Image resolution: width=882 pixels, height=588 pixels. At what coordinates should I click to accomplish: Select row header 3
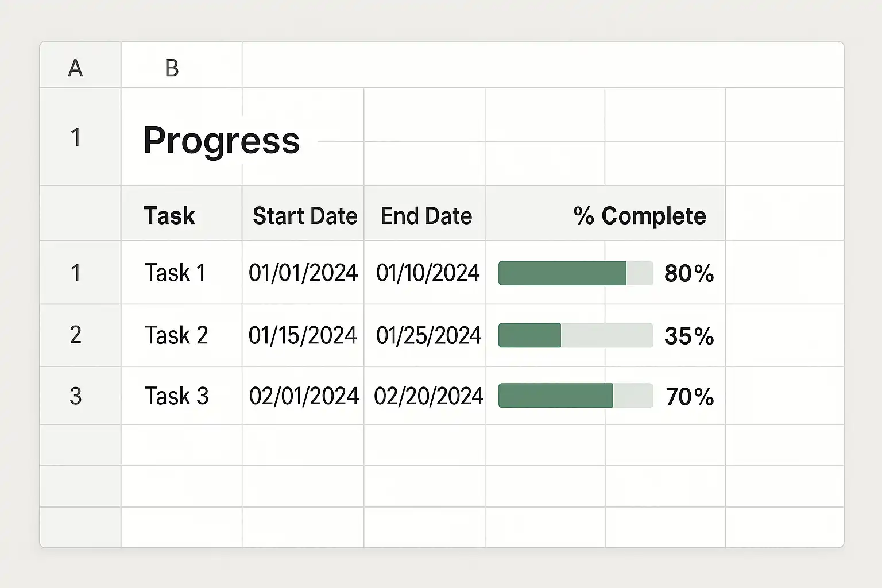76,396
